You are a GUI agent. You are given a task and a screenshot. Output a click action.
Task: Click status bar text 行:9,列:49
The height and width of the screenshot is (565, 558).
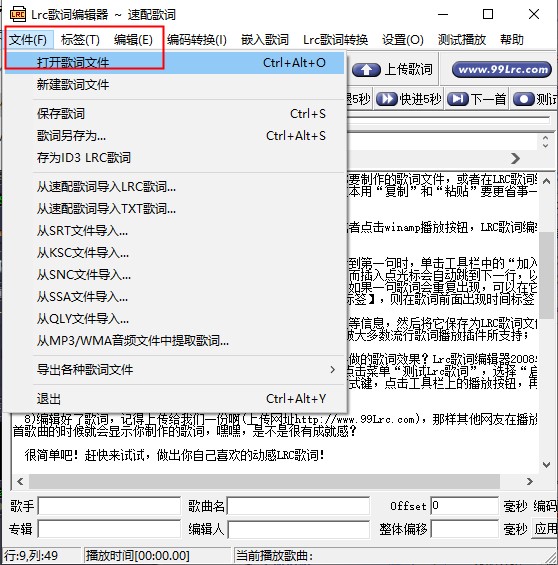click(x=30, y=556)
